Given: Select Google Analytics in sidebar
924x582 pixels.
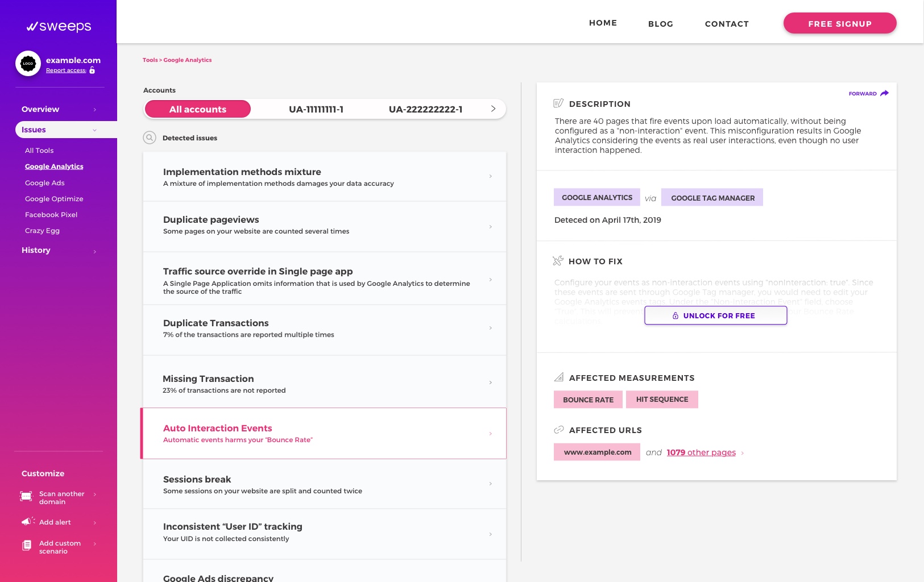Looking at the screenshot, I should click(54, 167).
